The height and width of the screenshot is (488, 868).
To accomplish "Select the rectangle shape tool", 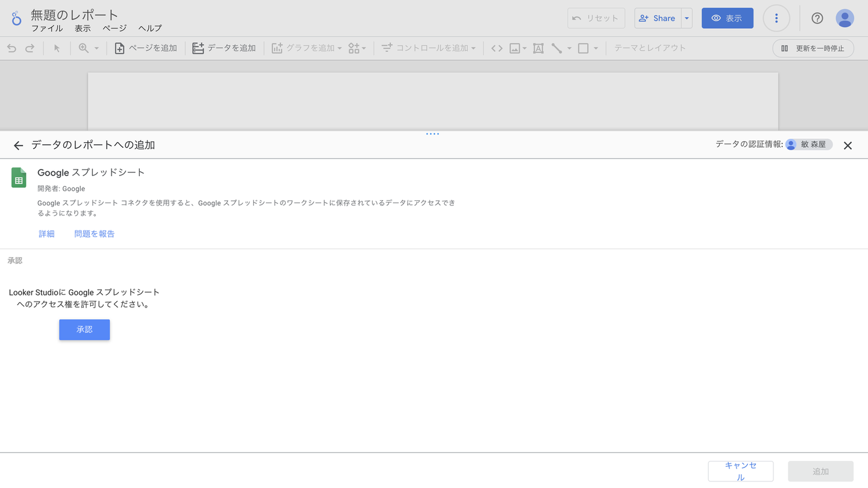I will 583,48.
